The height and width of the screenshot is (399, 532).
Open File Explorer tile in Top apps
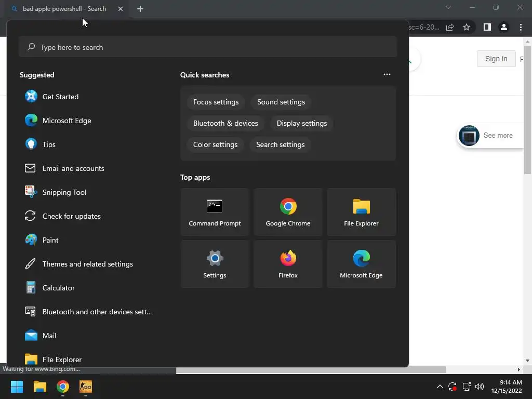(362, 212)
